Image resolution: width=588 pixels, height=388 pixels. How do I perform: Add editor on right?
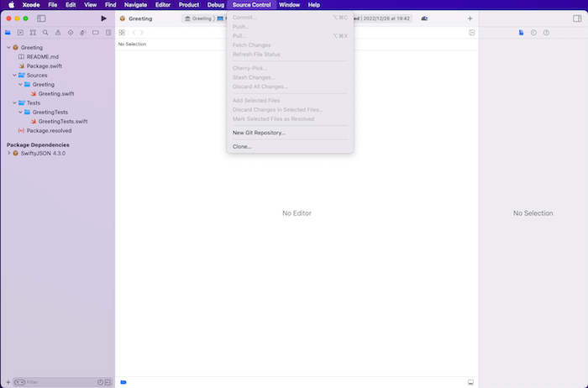click(x=472, y=33)
